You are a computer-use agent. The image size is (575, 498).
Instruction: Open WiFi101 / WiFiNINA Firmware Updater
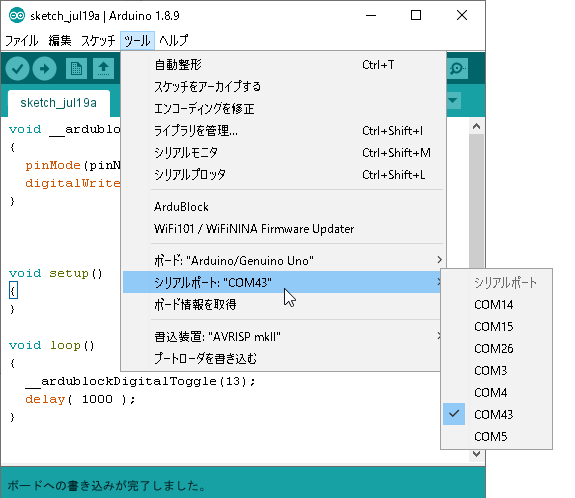(283, 229)
